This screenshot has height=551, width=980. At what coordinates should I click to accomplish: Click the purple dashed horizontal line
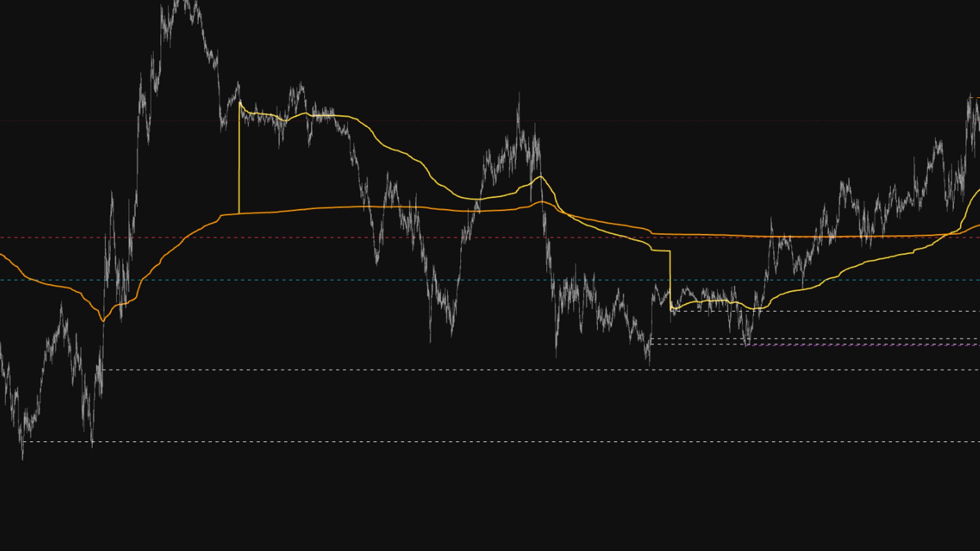pyautogui.click(x=863, y=345)
